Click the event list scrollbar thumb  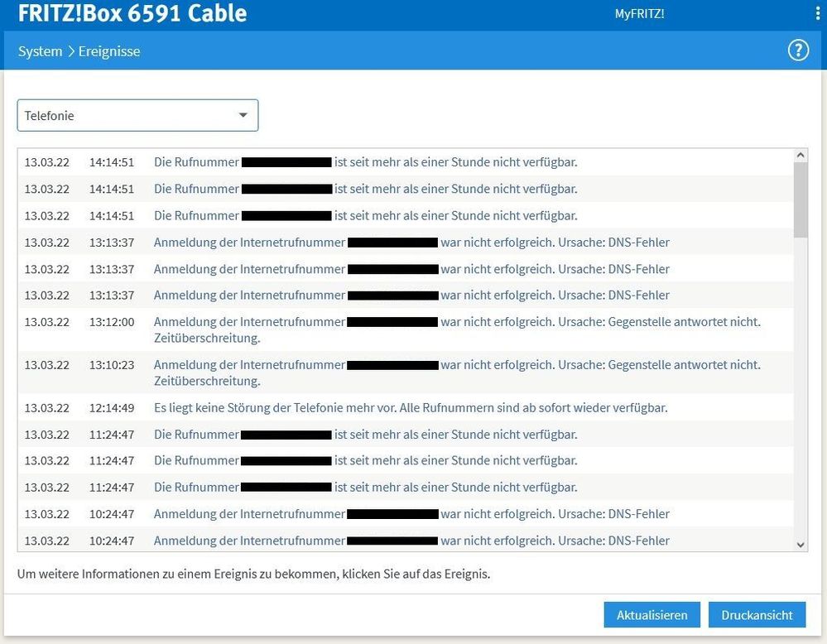point(801,199)
